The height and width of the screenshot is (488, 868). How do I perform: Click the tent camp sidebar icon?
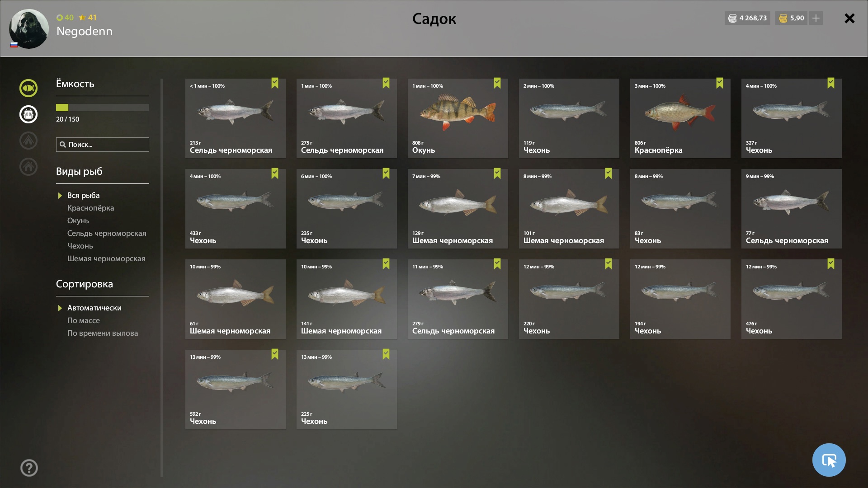tap(28, 140)
